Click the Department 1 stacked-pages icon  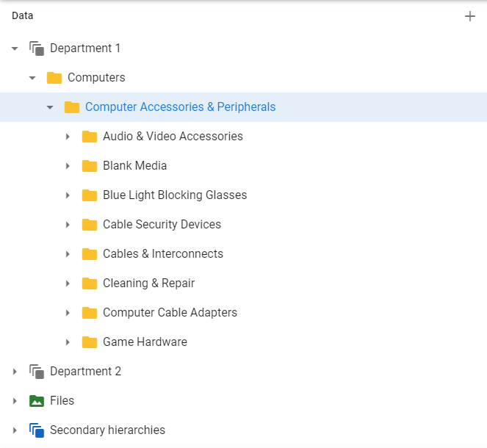click(x=37, y=48)
